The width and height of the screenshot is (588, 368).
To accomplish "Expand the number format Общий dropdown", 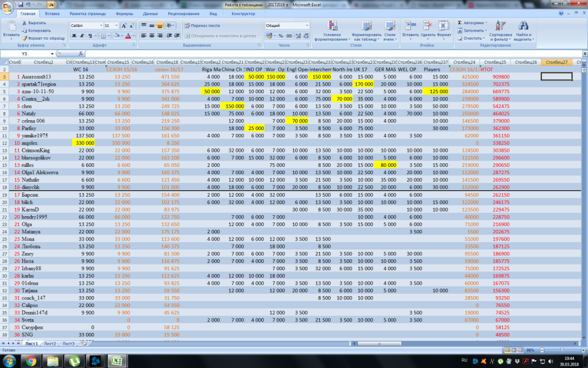I will (307, 26).
